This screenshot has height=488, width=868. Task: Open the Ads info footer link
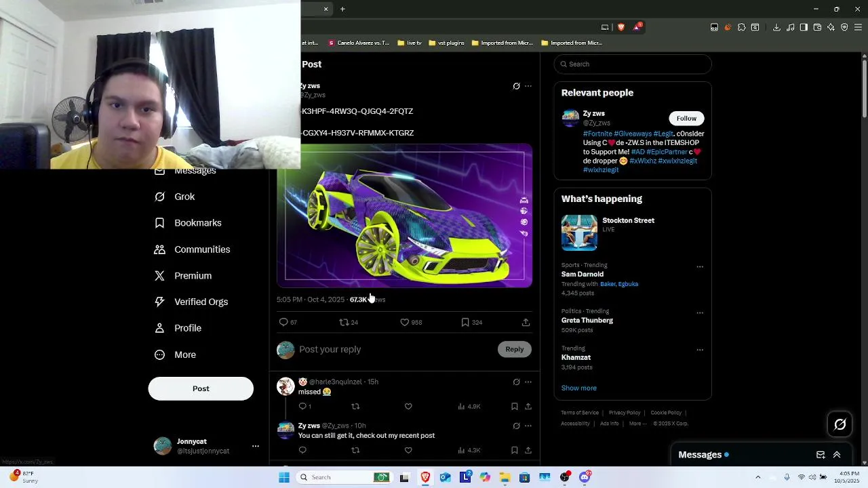click(x=609, y=424)
